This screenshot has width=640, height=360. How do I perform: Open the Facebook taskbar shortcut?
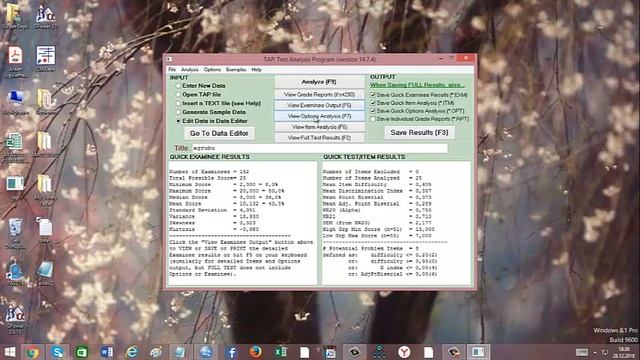tap(231, 352)
